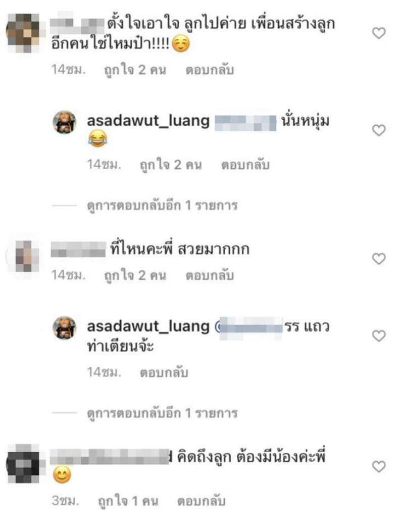Reply to the first comment via ตอบกลับ
The height and width of the screenshot is (532, 404).
210,70
